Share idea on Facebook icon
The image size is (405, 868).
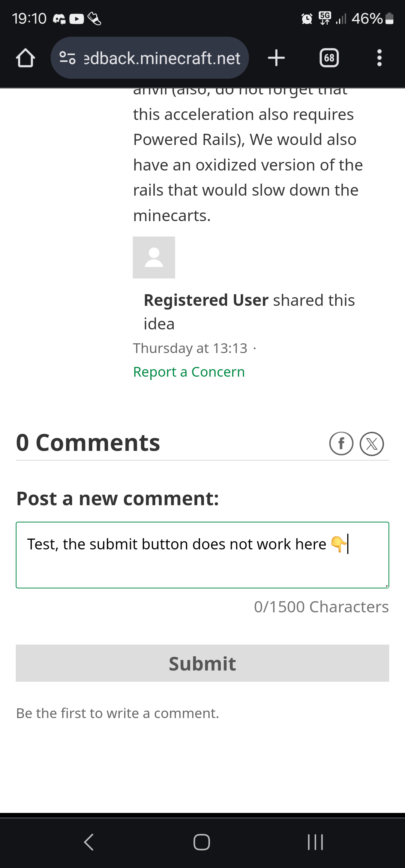pos(341,444)
